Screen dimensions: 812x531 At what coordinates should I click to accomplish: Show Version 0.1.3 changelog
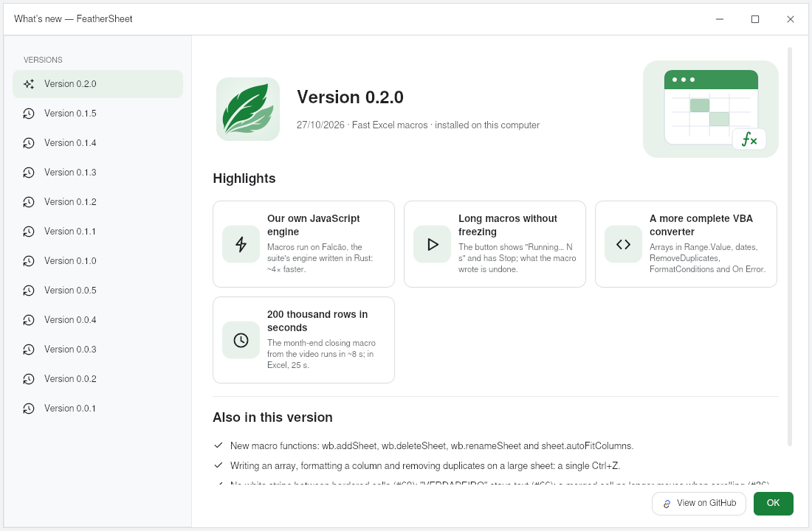pyautogui.click(x=97, y=173)
